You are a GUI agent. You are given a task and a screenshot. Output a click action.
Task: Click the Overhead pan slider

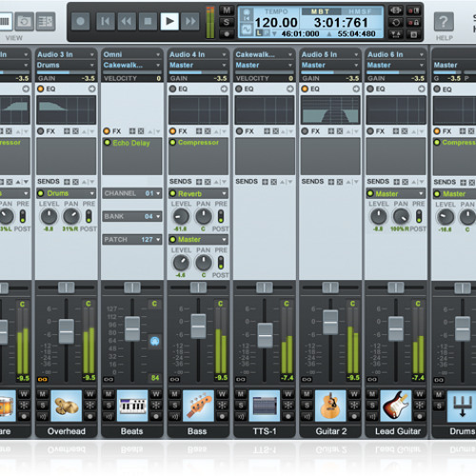tap(67, 288)
